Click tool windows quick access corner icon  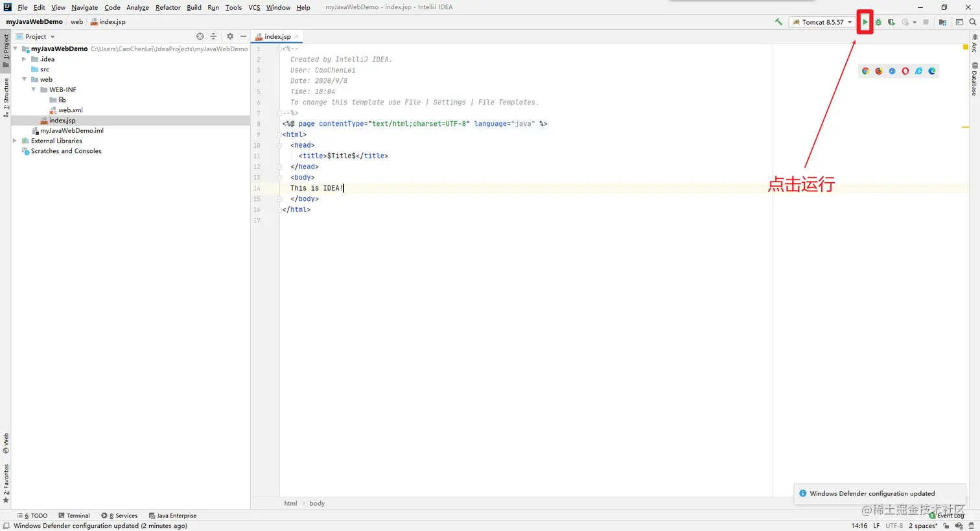(x=6, y=526)
